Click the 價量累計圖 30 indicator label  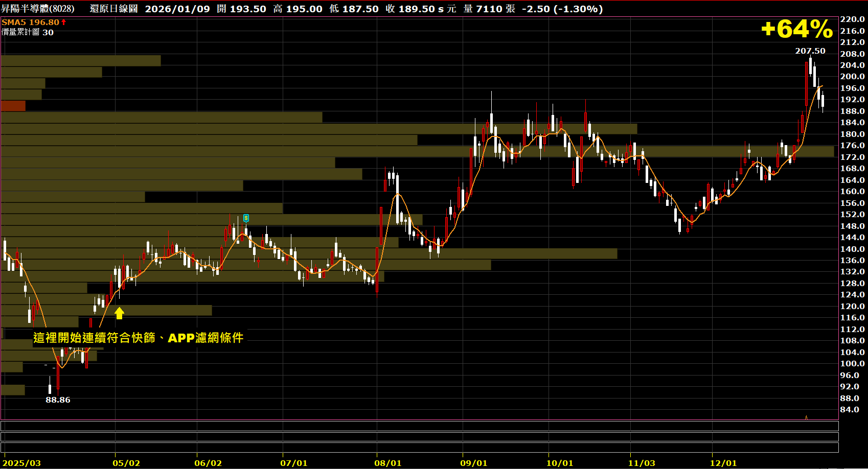pyautogui.click(x=28, y=32)
